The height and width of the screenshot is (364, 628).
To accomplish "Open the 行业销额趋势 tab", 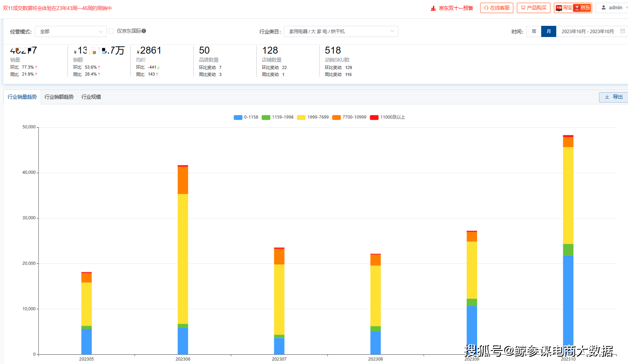I will (59, 97).
